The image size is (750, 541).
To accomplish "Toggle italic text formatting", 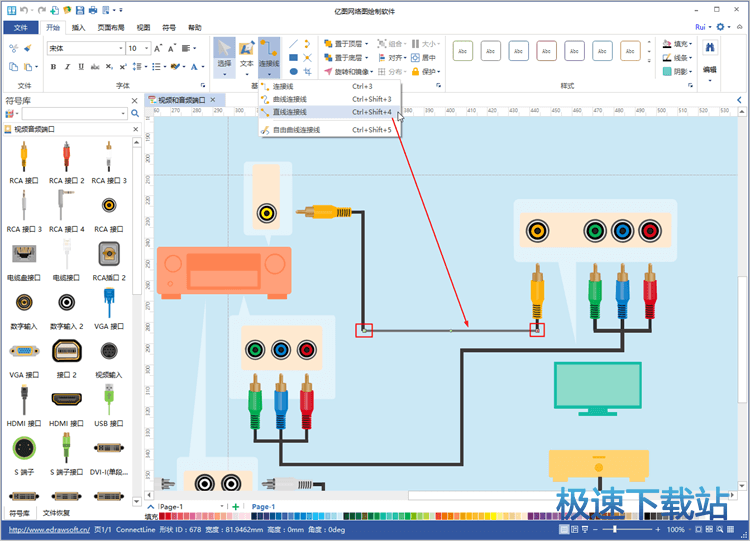I will pyautogui.click(x=67, y=67).
